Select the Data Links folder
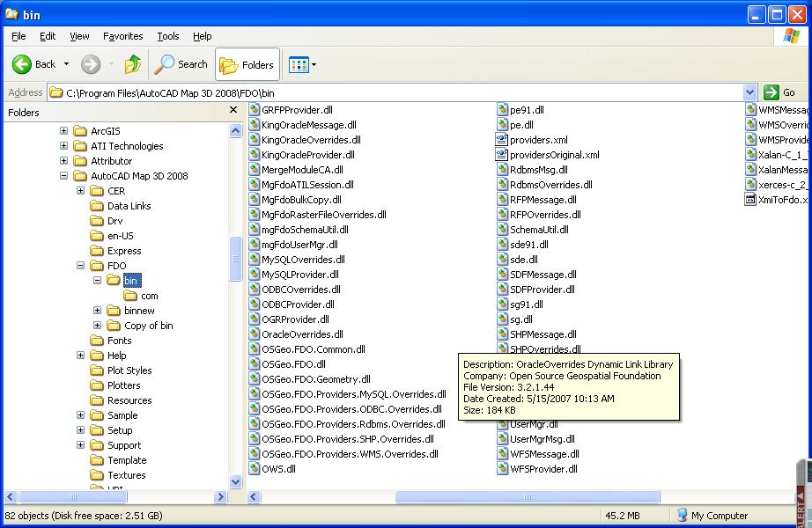The height and width of the screenshot is (528, 812). pyautogui.click(x=129, y=206)
